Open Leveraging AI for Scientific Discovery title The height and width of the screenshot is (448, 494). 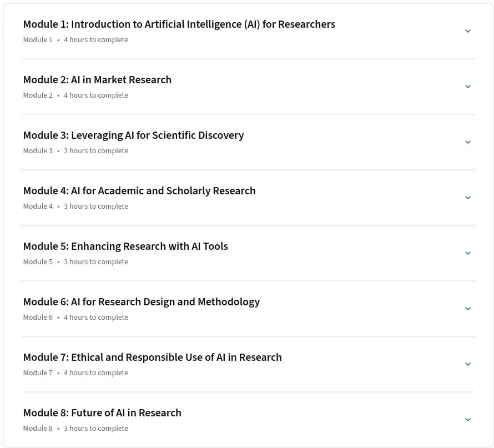[133, 135]
